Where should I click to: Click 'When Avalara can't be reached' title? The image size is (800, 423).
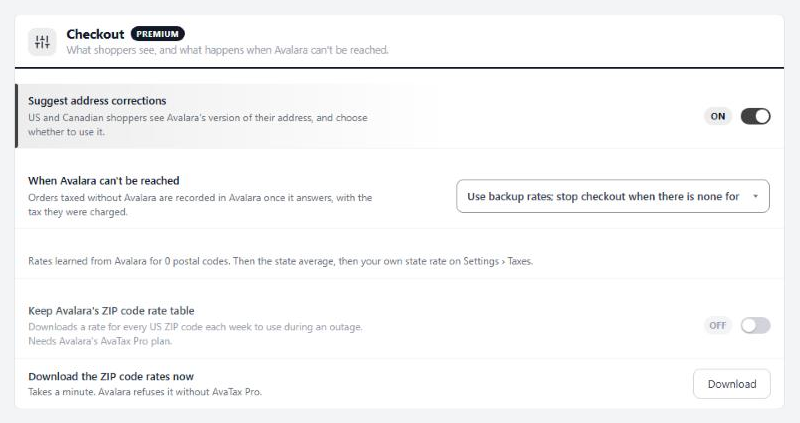(104, 181)
